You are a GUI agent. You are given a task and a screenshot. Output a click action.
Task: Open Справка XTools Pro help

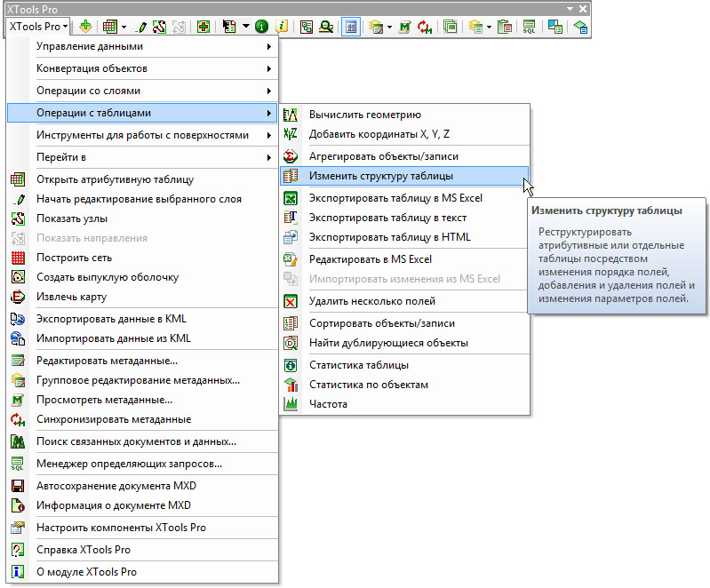coord(83,550)
